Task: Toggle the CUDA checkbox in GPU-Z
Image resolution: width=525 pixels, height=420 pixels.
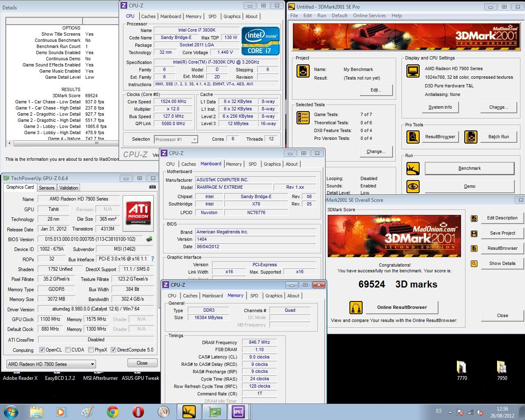Action: tap(67, 350)
